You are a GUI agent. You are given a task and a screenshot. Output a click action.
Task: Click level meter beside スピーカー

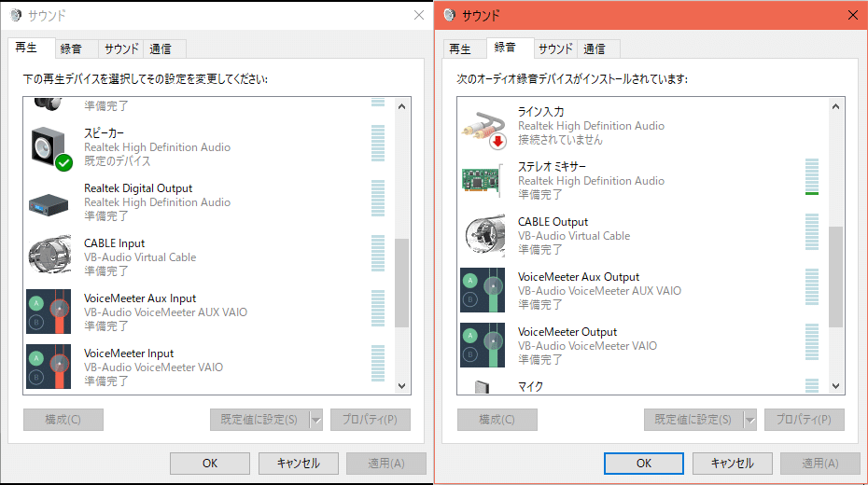(378, 144)
